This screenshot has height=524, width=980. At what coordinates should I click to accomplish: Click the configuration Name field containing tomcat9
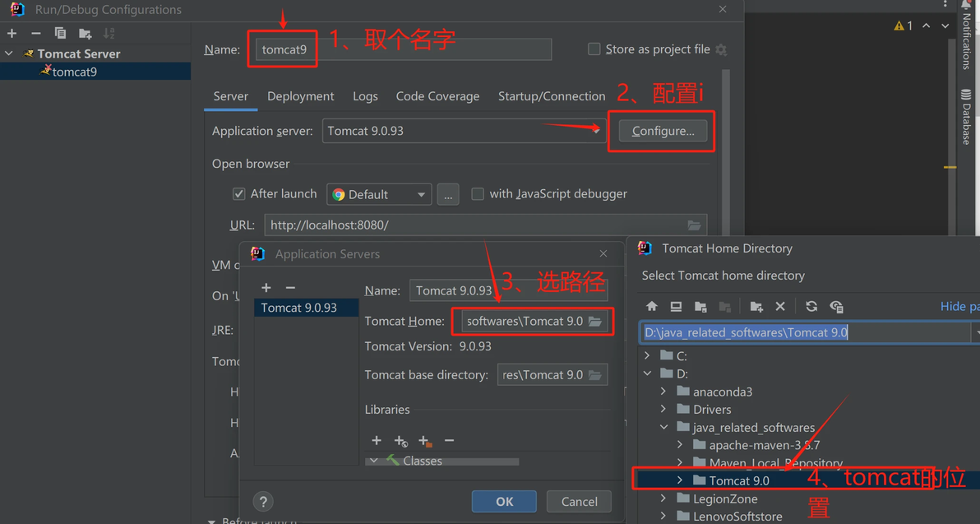pyautogui.click(x=404, y=49)
